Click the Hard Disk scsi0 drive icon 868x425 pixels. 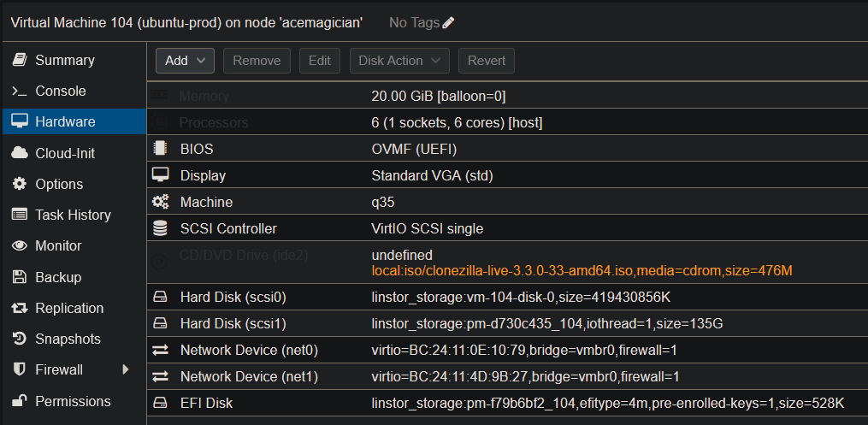(x=160, y=298)
